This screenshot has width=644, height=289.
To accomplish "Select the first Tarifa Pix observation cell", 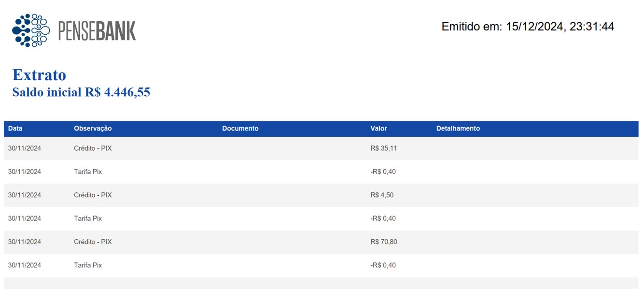I will pyautogui.click(x=88, y=172).
